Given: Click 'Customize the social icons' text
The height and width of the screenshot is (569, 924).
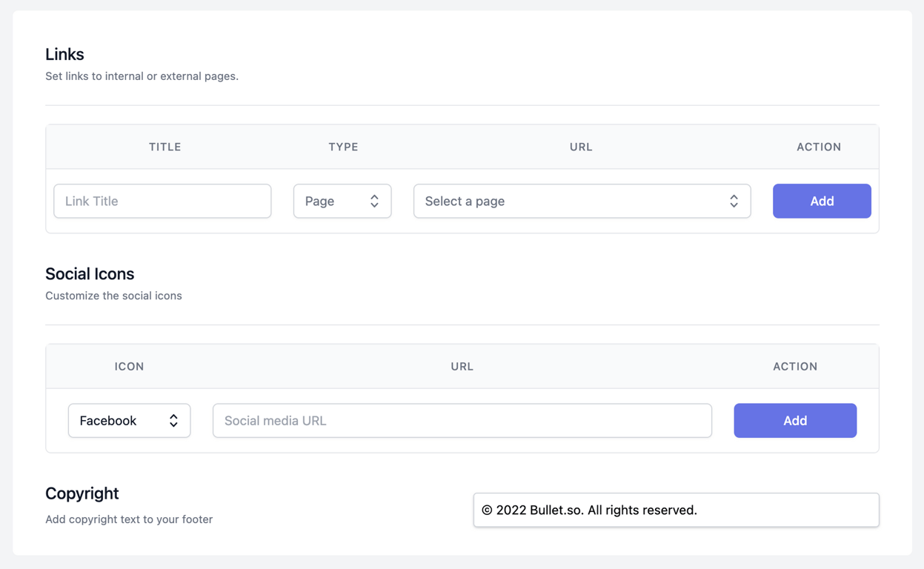Looking at the screenshot, I should coord(113,295).
